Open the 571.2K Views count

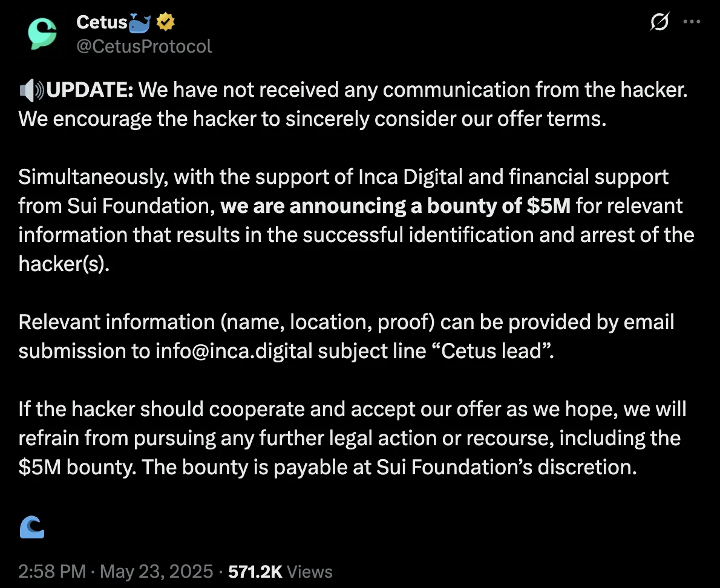click(280, 572)
